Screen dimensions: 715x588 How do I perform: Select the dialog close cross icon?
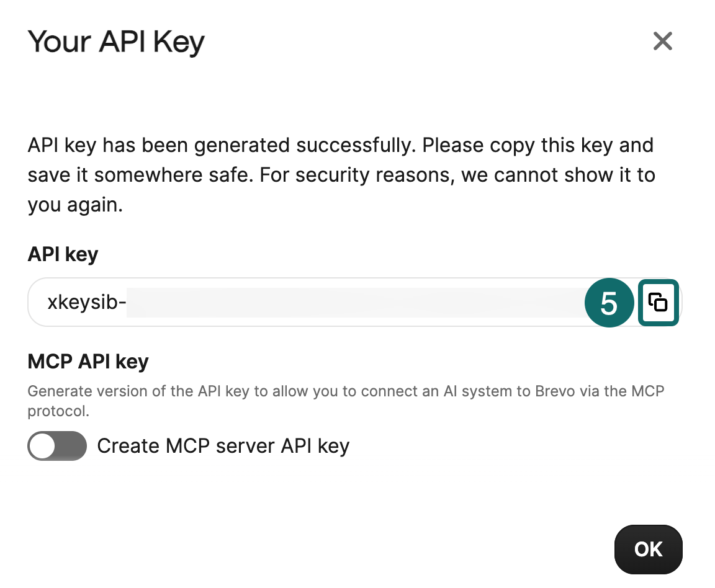[662, 41]
